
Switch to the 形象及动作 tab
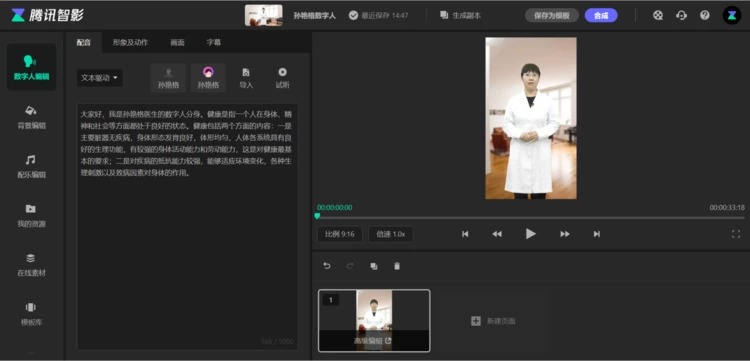click(x=130, y=43)
